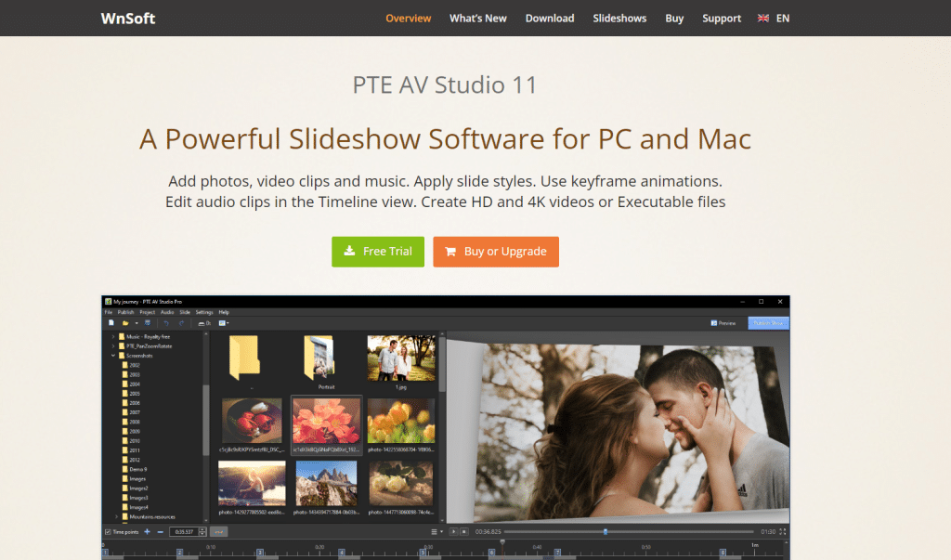Click the Free Trial button
The height and width of the screenshot is (560, 951).
[377, 251]
